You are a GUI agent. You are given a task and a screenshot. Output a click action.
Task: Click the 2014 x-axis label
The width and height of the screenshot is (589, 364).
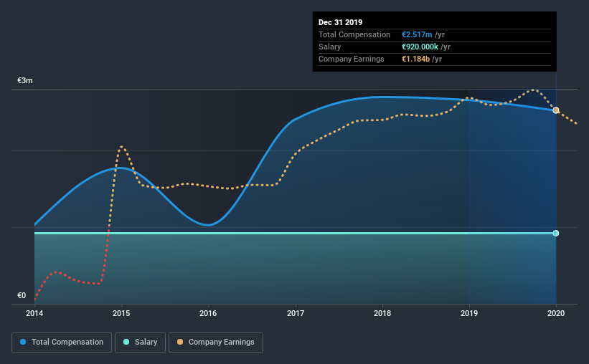[34, 313]
